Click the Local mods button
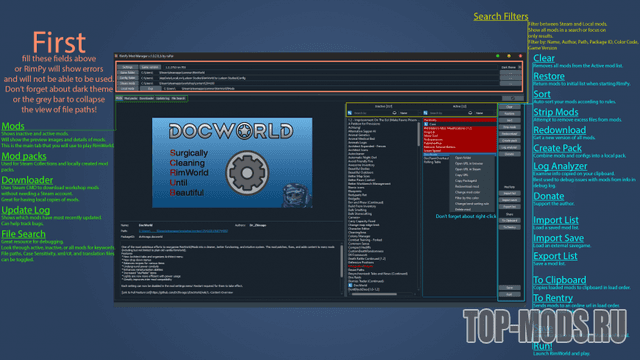 coord(127,88)
